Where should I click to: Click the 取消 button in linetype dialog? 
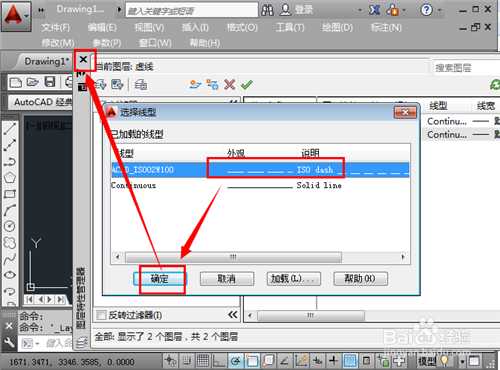(227, 279)
